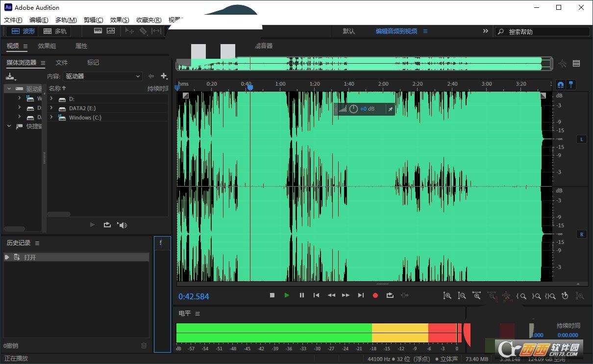This screenshot has width=593, height=364.
Task: Click media browser preview play button
Action: [x=92, y=225]
